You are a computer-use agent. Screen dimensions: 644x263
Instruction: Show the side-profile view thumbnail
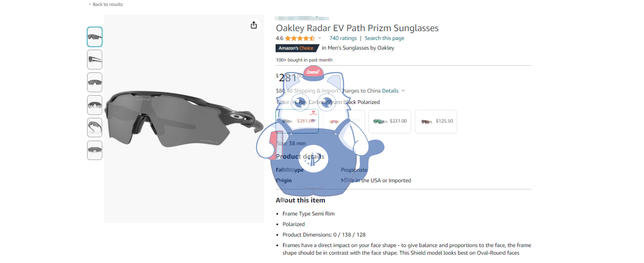(x=94, y=60)
